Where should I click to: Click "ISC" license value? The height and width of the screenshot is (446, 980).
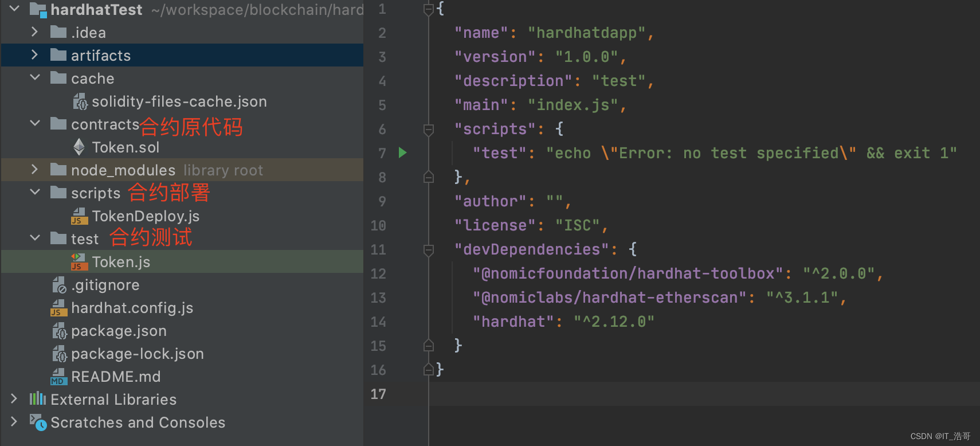click(x=577, y=225)
